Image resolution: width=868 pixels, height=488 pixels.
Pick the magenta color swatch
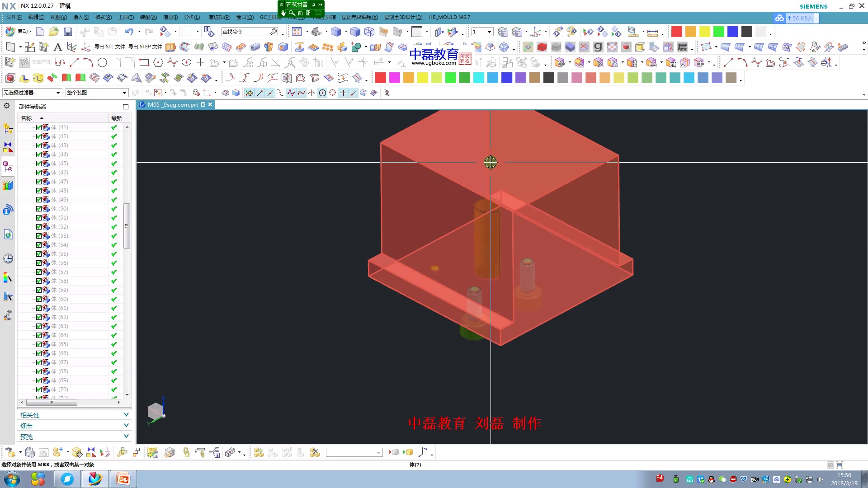[x=395, y=78]
